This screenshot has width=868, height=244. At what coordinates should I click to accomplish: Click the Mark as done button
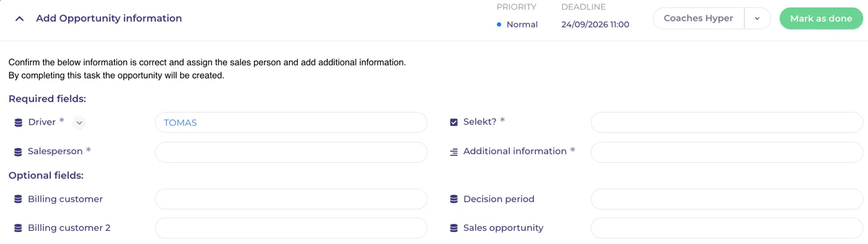[x=821, y=18]
